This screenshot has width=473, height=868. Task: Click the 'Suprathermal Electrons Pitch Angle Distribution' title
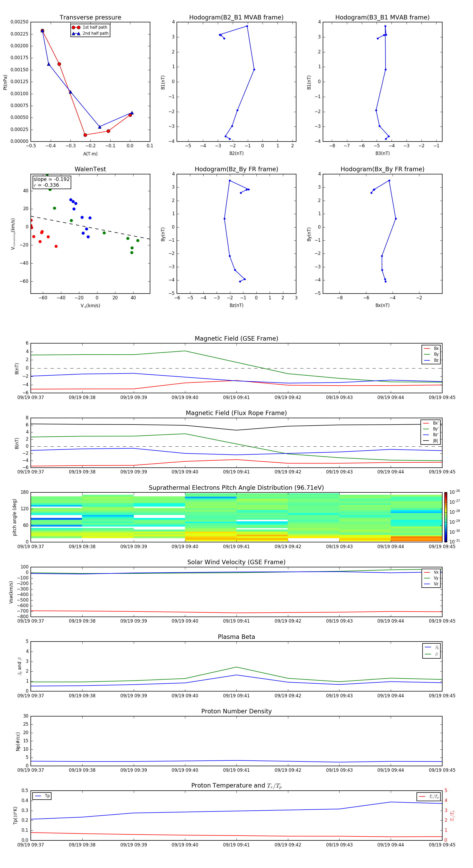tap(236, 488)
